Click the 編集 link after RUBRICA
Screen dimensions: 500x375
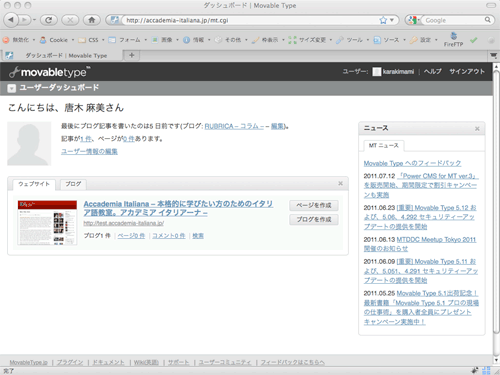coord(278,126)
